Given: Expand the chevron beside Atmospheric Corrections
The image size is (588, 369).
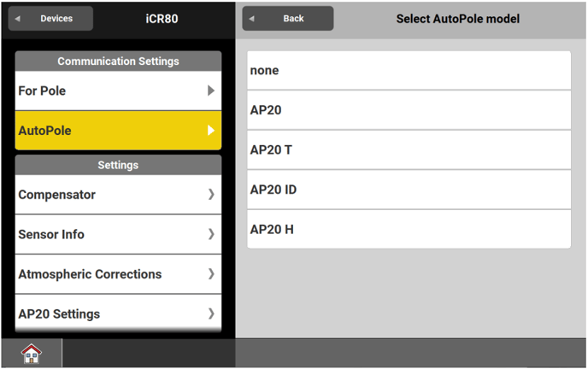Looking at the screenshot, I should (211, 274).
